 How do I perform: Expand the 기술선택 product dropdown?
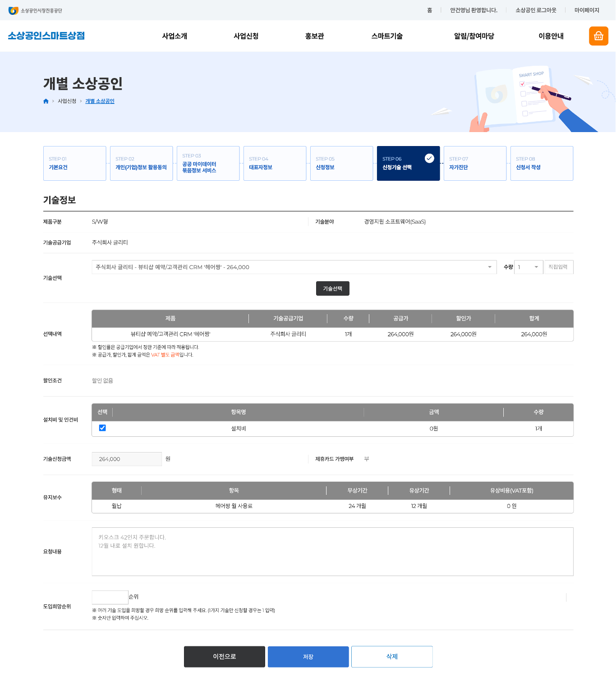(294, 267)
